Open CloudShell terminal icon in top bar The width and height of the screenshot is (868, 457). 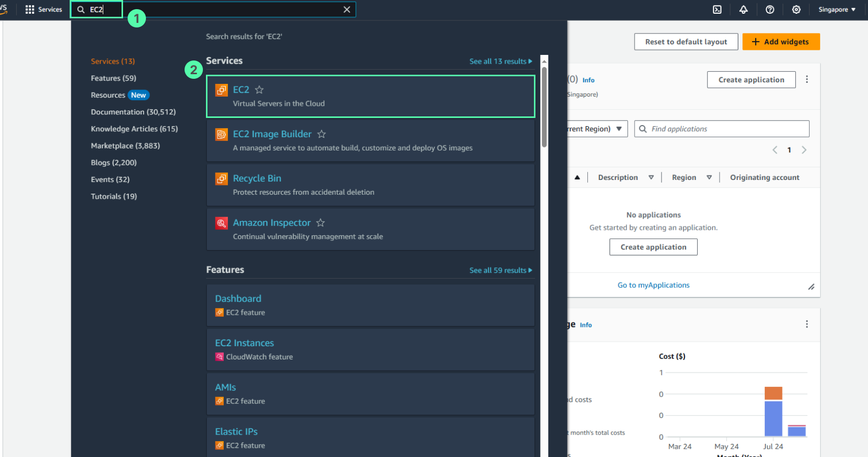coord(717,10)
